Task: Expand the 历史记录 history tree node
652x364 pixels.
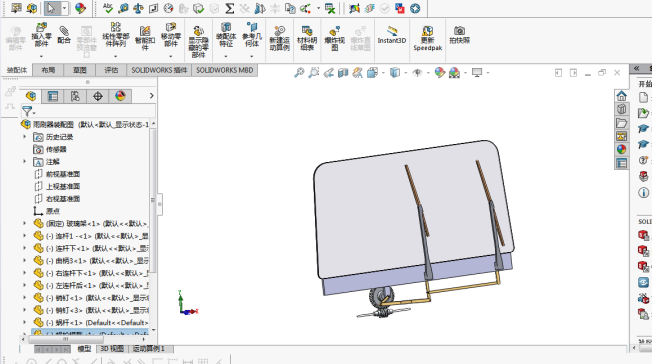Action: pyautogui.click(x=25, y=136)
